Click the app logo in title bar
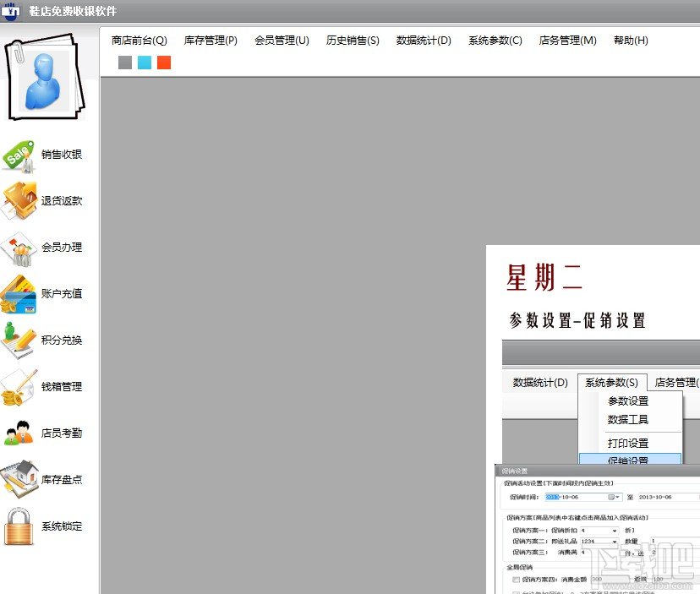The width and height of the screenshot is (700, 594). (x=11, y=11)
